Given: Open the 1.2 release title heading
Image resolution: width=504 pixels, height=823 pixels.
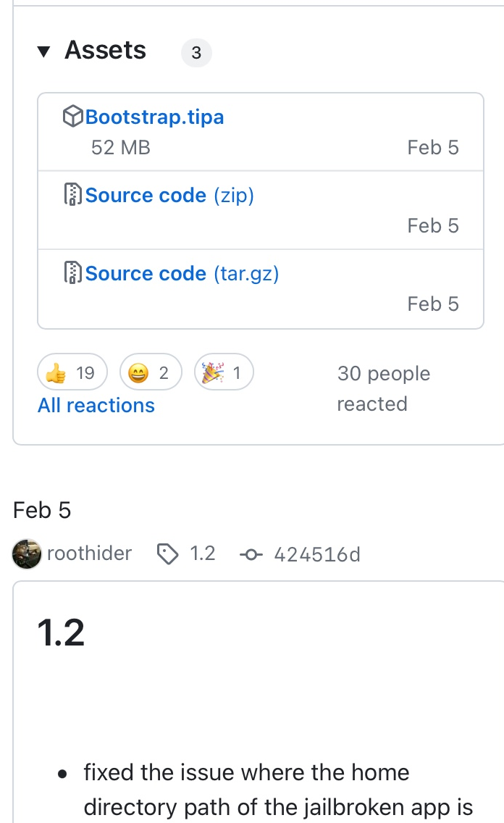Looking at the screenshot, I should click(x=61, y=632).
